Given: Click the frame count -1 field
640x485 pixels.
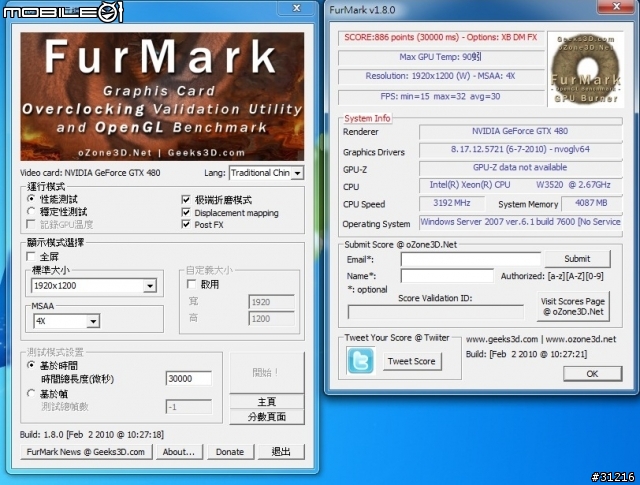Looking at the screenshot, I should 189,407.
